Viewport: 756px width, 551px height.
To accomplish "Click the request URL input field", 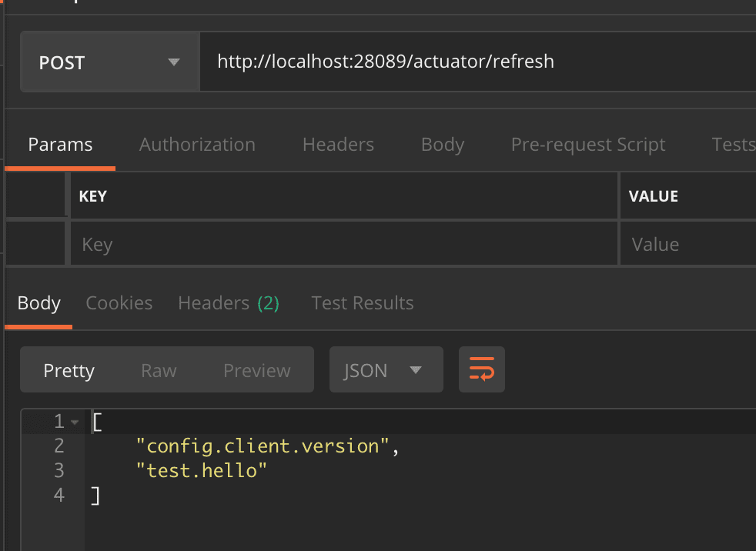I will pyautogui.click(x=477, y=62).
